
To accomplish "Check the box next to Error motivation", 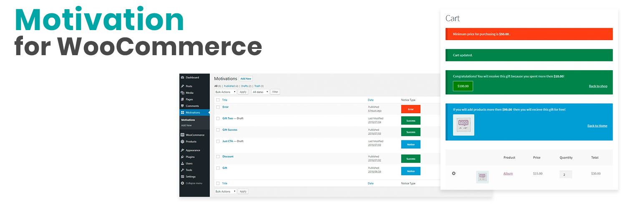I will pos(218,107).
